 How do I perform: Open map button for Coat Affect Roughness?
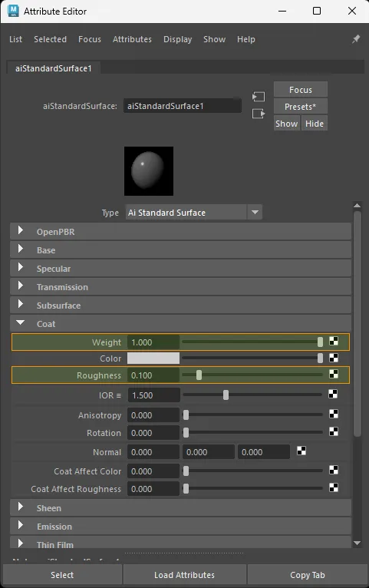[334, 487]
